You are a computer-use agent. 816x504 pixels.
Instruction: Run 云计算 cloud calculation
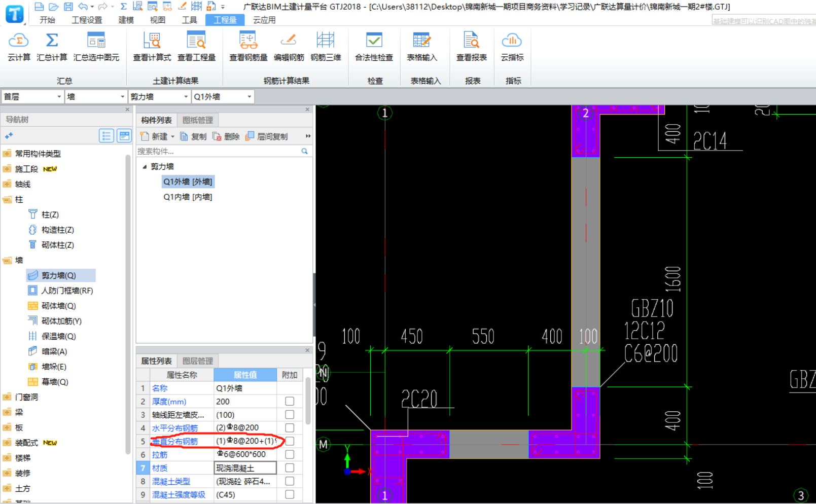tap(18, 47)
